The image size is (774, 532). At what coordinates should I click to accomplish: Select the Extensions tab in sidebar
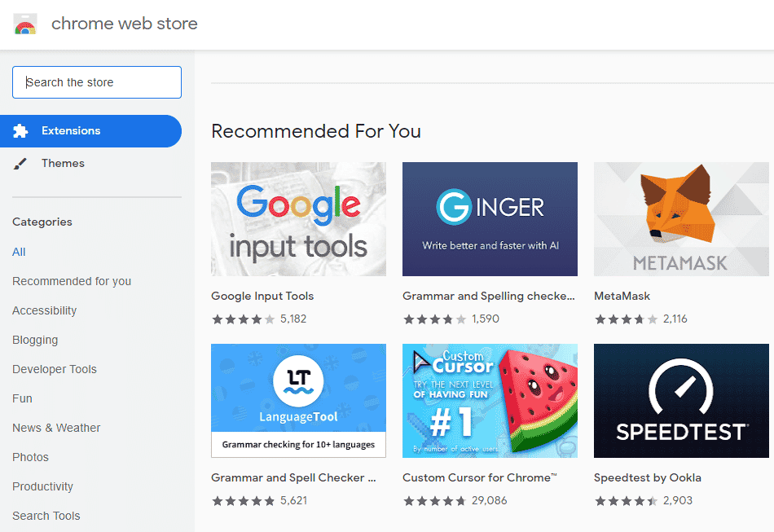[x=71, y=131]
